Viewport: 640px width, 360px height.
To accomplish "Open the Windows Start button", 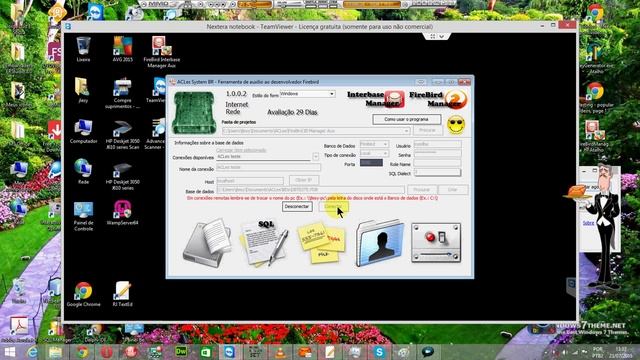I will [x=10, y=352].
